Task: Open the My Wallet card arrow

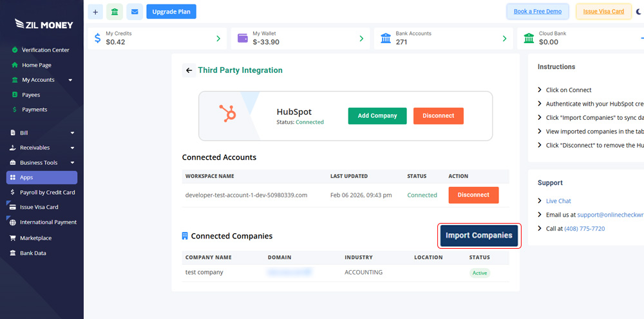Action: coord(361,39)
